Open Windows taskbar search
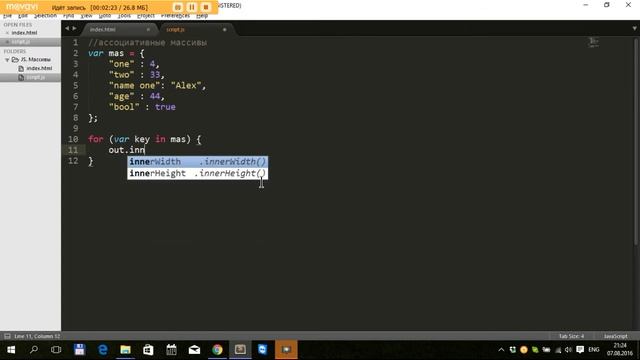Viewport: 640px width, 360px height. [x=34, y=350]
